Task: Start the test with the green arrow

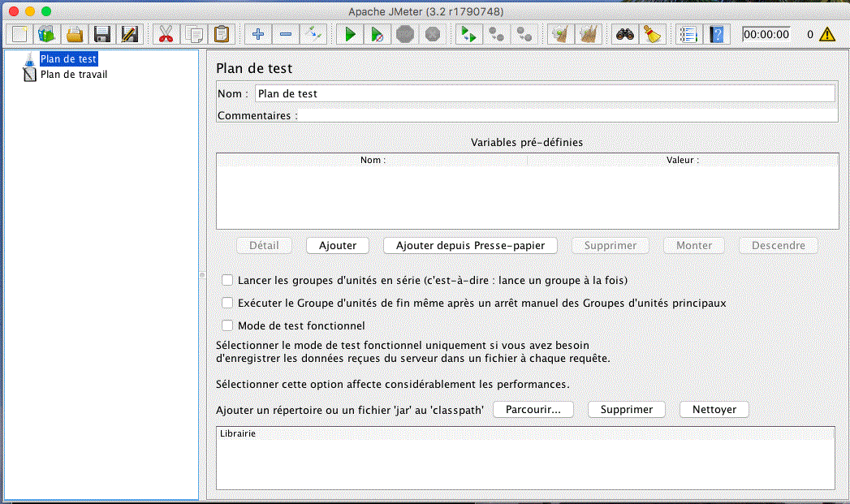Action: coord(350,34)
